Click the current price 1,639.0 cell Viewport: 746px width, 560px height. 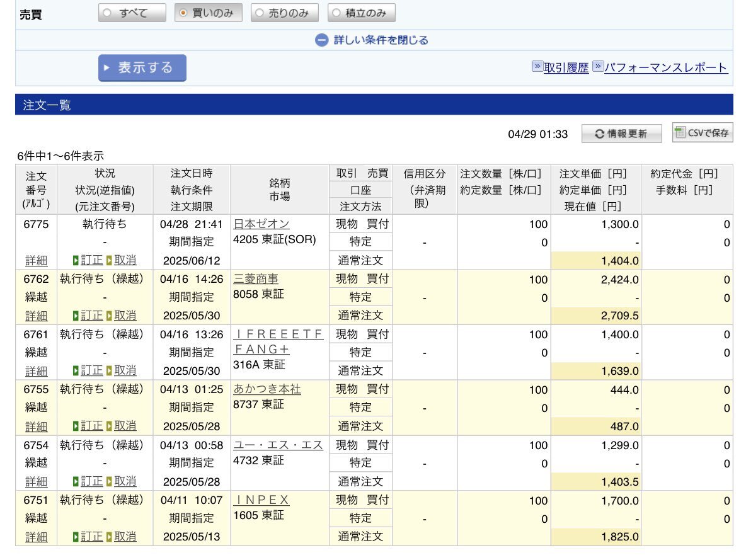pos(596,371)
